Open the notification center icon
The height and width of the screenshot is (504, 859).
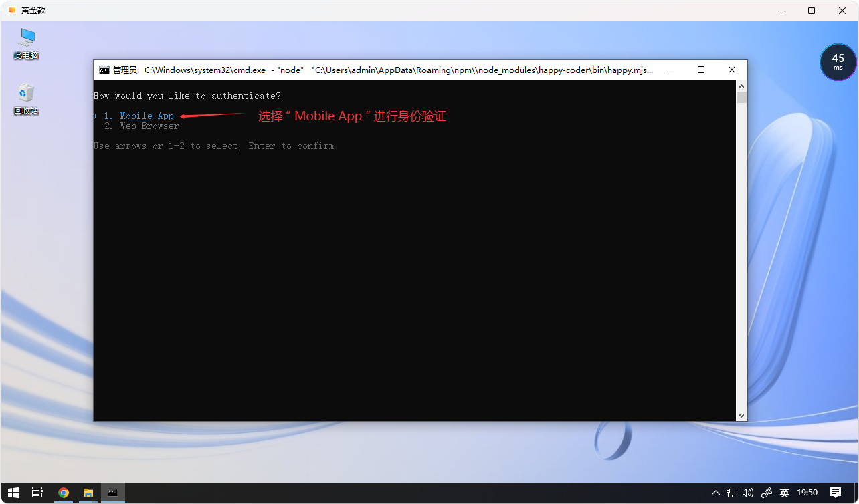point(836,493)
